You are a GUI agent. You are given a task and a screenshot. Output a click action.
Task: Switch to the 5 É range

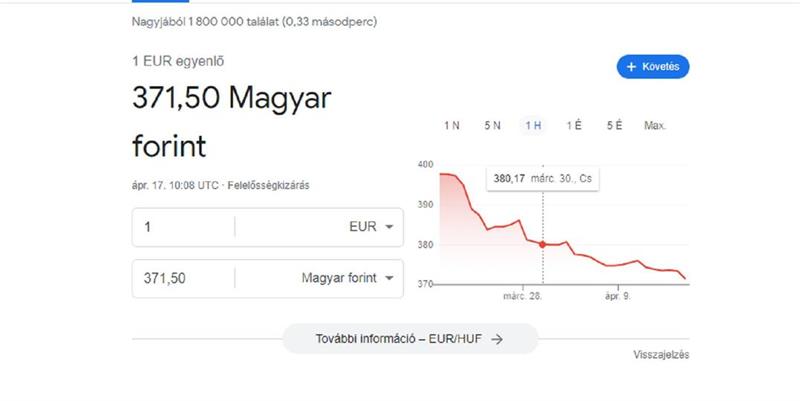614,126
